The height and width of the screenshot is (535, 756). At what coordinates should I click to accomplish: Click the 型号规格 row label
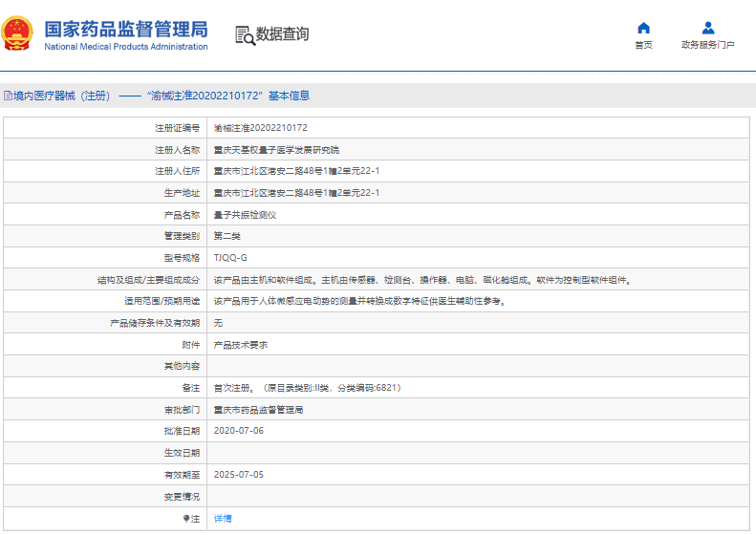pyautogui.click(x=182, y=258)
